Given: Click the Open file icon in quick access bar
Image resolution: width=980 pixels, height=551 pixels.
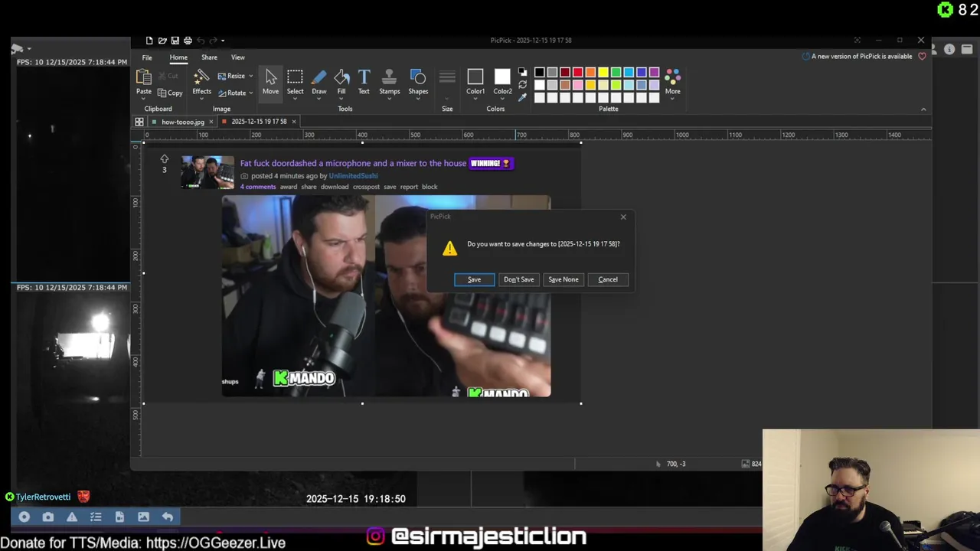Looking at the screenshot, I should (x=162, y=41).
